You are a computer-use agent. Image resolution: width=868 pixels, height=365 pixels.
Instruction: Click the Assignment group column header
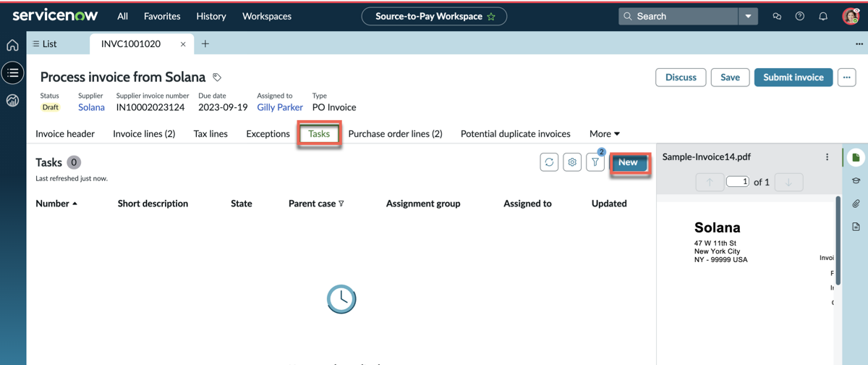pyautogui.click(x=423, y=204)
